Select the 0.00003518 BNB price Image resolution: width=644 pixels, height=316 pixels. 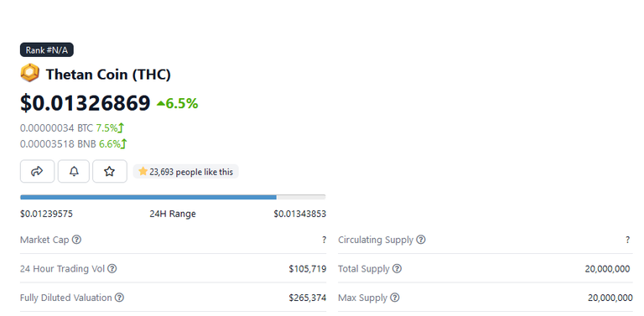pyautogui.click(x=59, y=144)
